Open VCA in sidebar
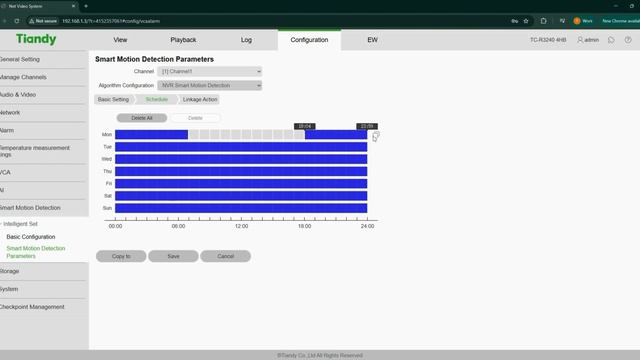The image size is (640, 360). tap(5, 172)
